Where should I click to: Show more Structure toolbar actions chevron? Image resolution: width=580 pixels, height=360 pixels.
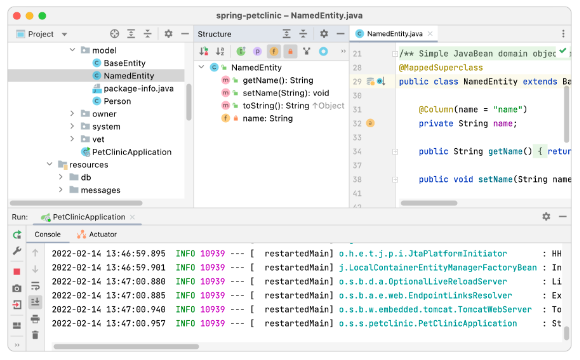coord(343,51)
